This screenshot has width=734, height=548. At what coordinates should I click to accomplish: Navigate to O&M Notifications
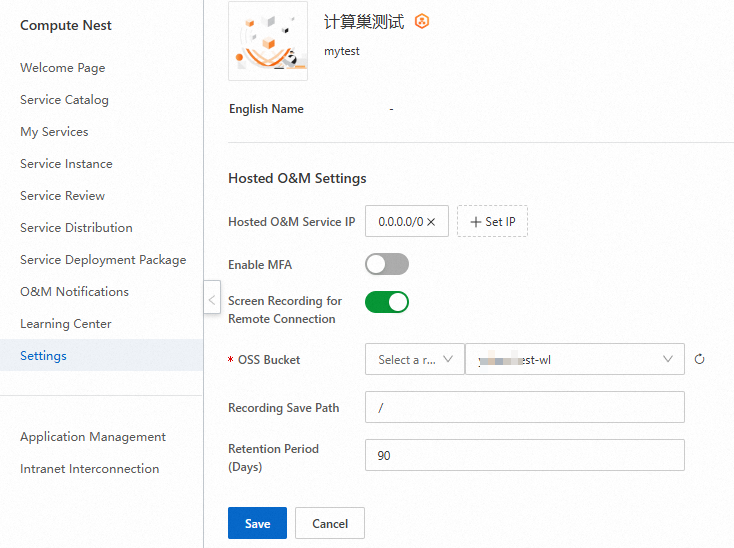74,292
